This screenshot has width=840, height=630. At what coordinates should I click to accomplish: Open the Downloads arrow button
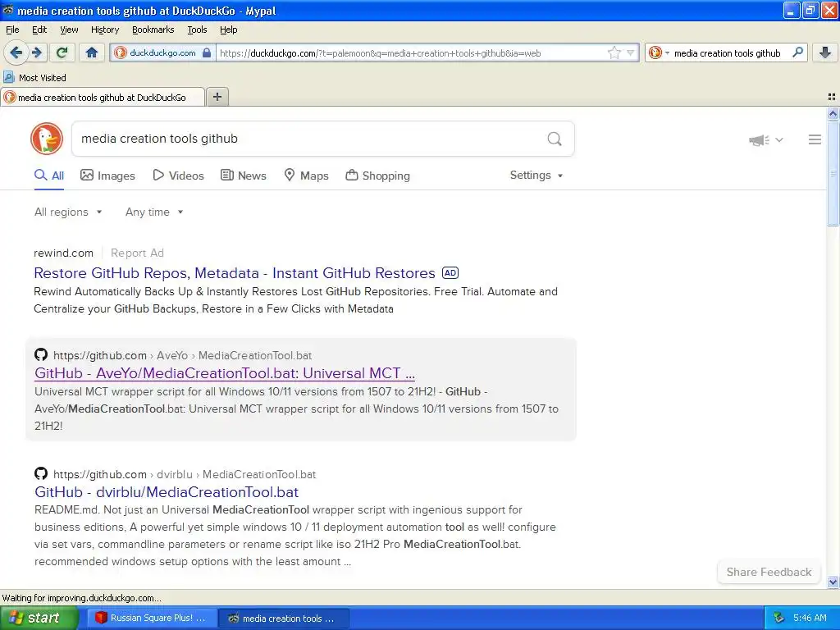(x=825, y=52)
